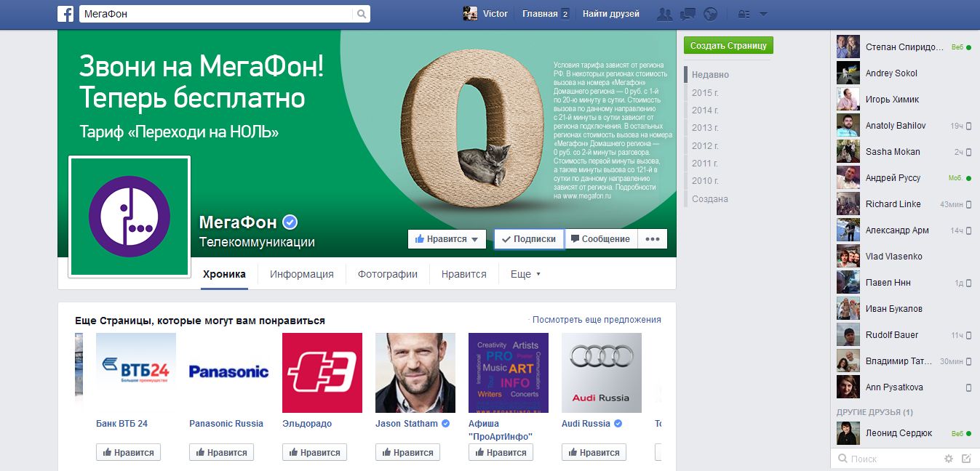The image size is (980, 471).
Task: Like the Эльдорадо page
Action: click(x=314, y=452)
